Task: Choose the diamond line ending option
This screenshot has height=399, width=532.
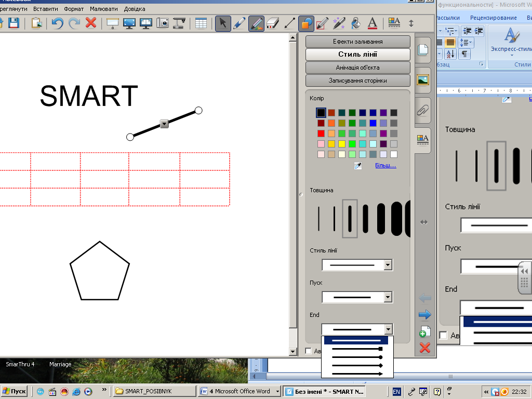Action: (357, 366)
